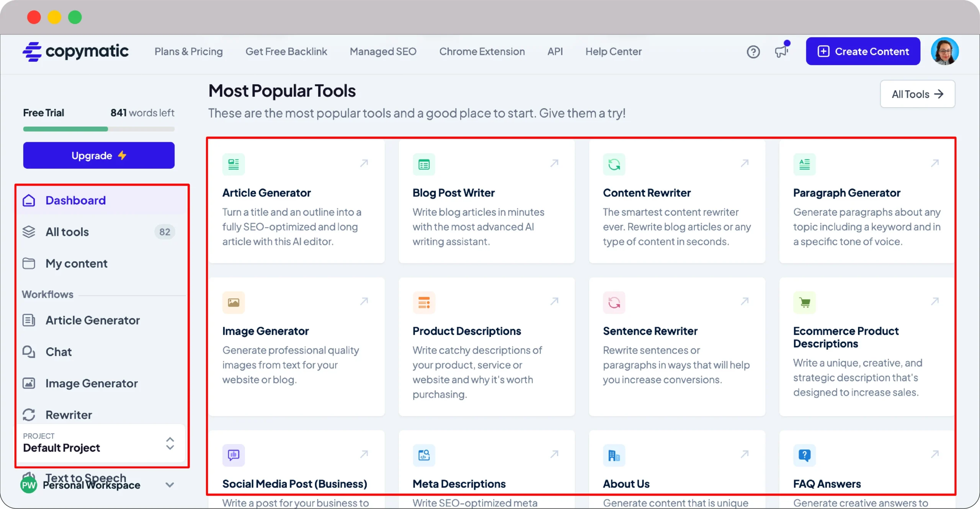980x509 pixels.
Task: Click the Free Trial words progress bar
Action: 99,129
